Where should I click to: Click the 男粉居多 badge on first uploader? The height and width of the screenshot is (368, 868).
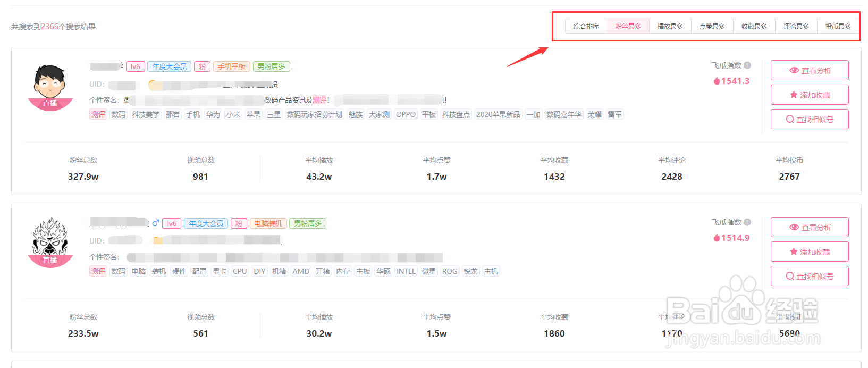[271, 66]
